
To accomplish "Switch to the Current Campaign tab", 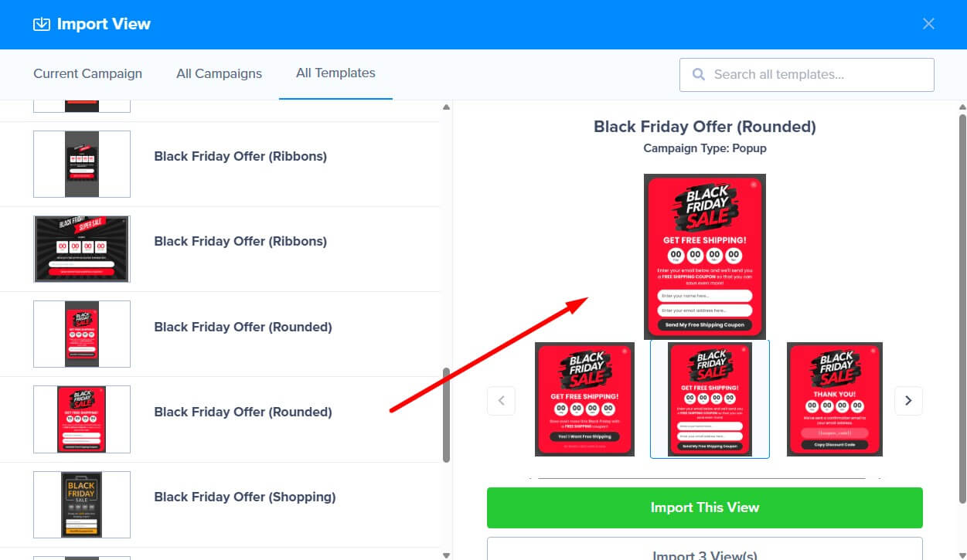I will pos(88,74).
